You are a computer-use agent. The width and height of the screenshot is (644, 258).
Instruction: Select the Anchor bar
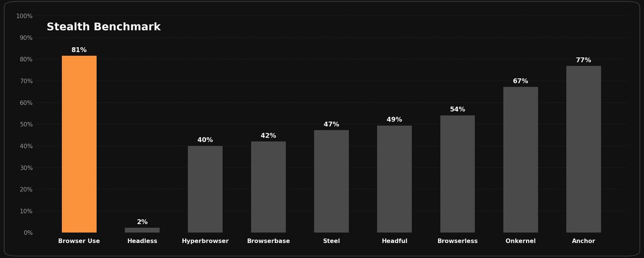pos(583,149)
